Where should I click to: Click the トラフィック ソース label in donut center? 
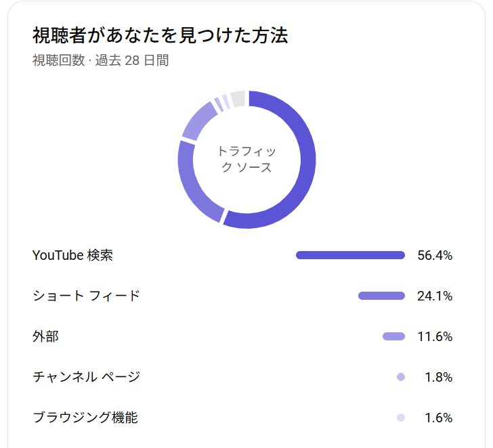(246, 159)
